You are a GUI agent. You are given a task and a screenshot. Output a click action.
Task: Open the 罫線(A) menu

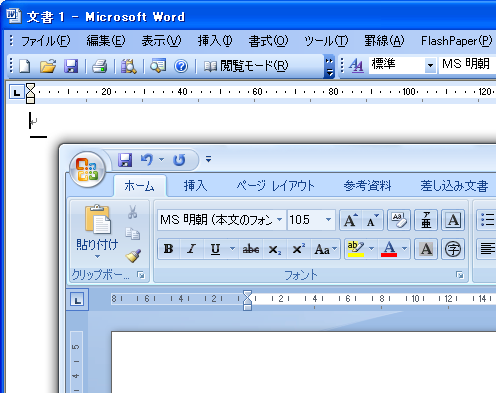384,41
